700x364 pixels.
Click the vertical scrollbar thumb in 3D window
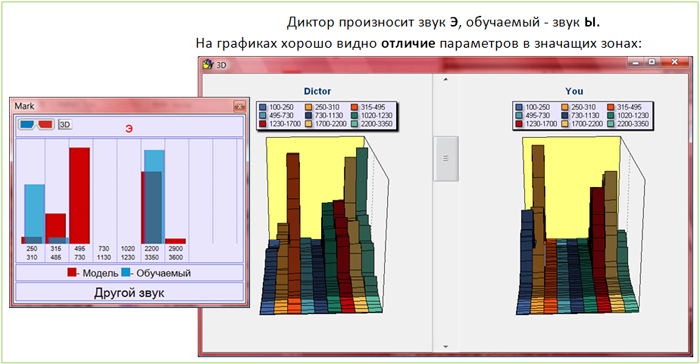pyautogui.click(x=446, y=159)
